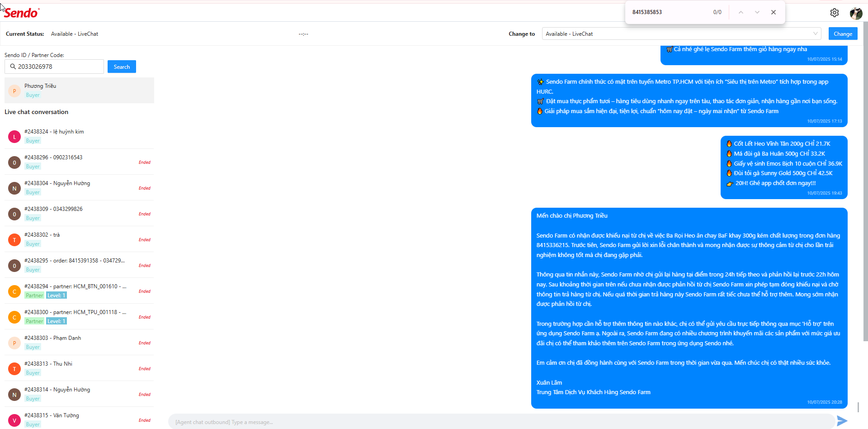The width and height of the screenshot is (868, 429).
Task: Open conversation #2438296 - 0902316543
Action: (x=79, y=162)
